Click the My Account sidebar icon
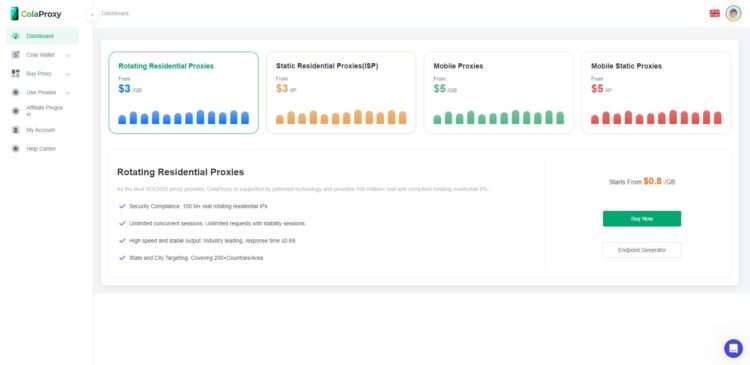This screenshot has height=365, width=750. 15,130
